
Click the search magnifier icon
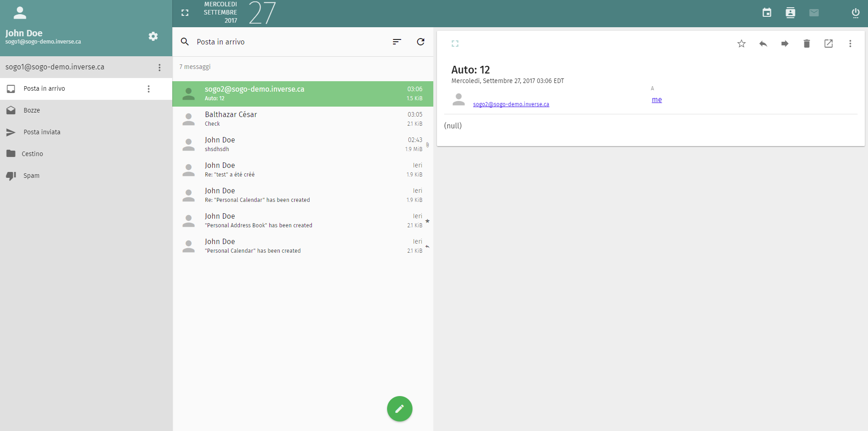tap(185, 42)
